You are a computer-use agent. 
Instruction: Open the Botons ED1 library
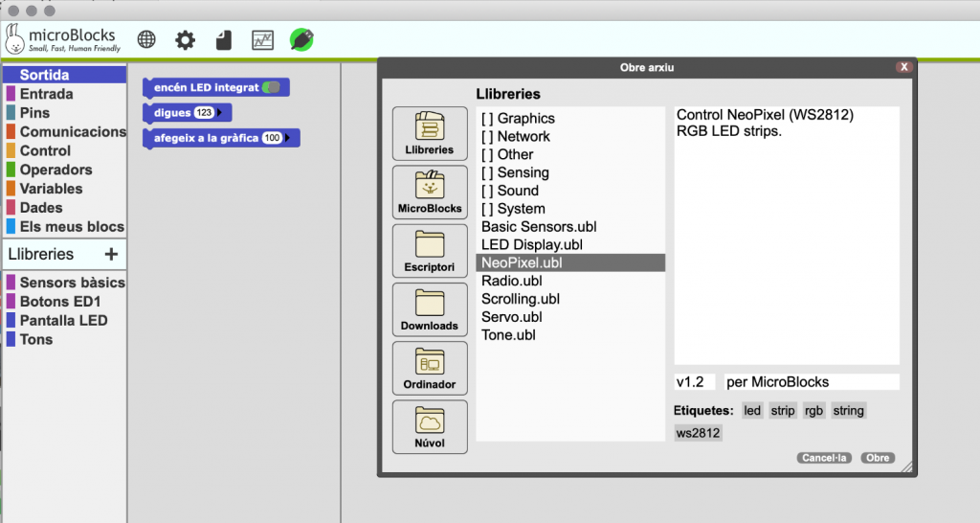64,302
